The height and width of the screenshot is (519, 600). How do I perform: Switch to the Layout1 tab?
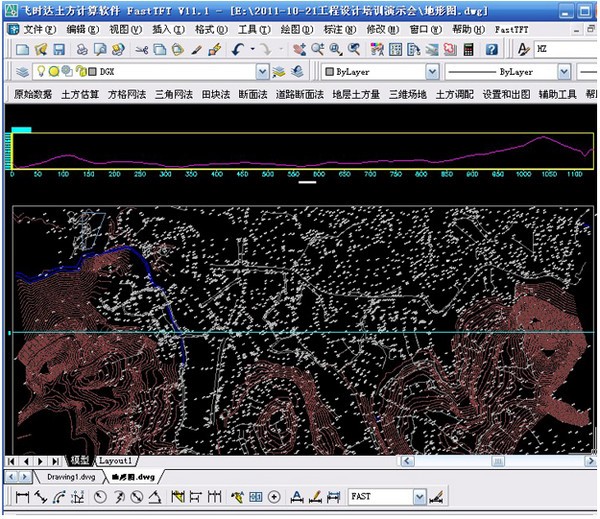tap(115, 461)
